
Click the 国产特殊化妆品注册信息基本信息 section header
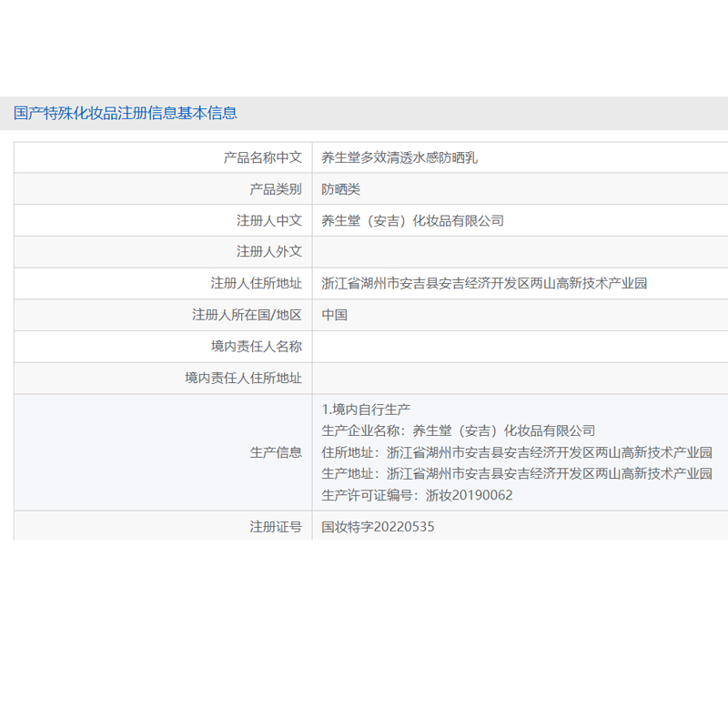126,114
